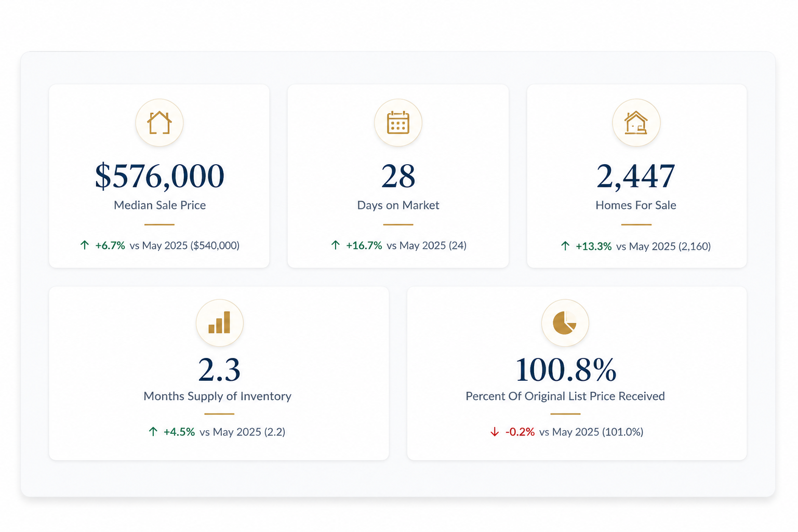Click the house icon above Median Sale Price
Viewport: 798px width, 532px height.
point(159,123)
